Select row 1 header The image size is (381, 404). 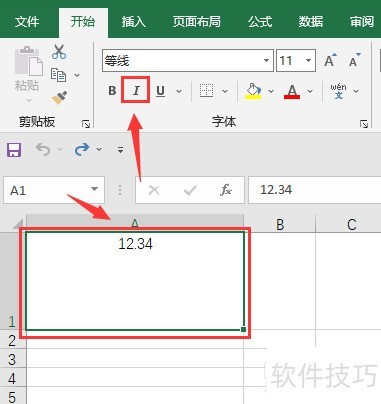[x=13, y=281]
